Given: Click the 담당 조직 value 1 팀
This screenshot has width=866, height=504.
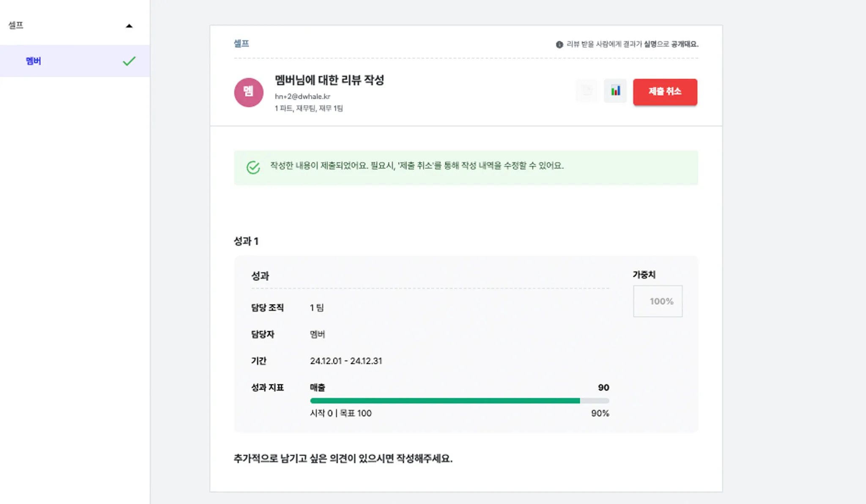Looking at the screenshot, I should pos(317,308).
